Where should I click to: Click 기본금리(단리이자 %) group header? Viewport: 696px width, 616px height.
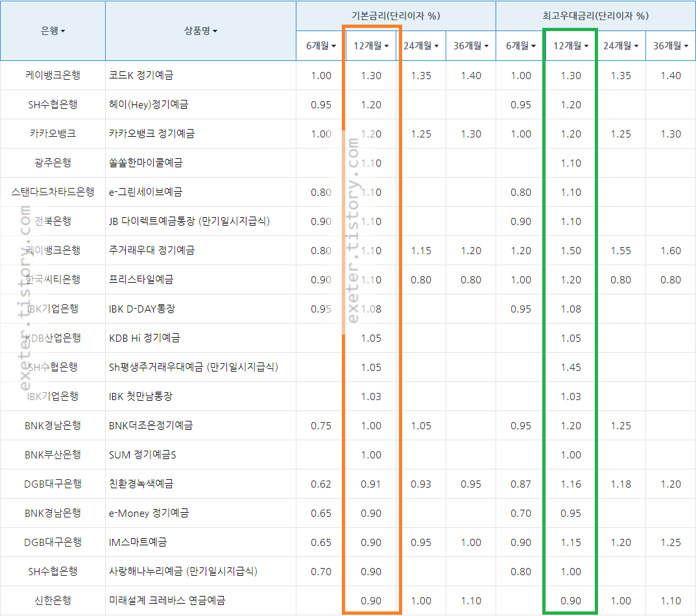[x=396, y=16]
